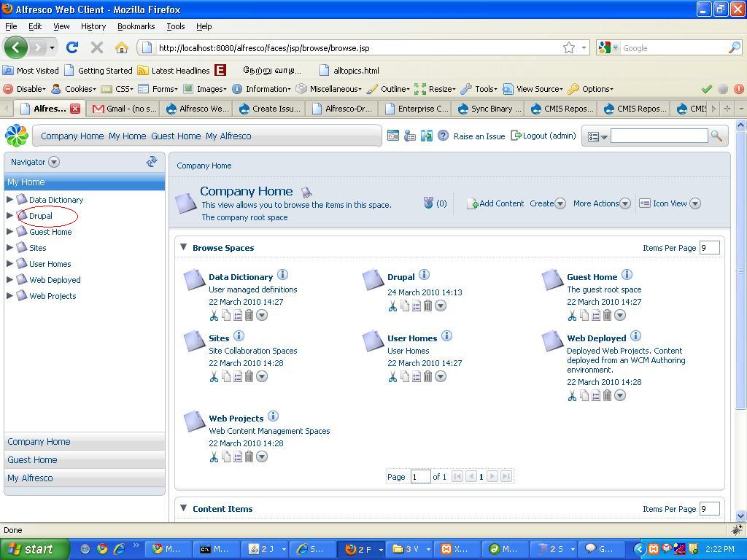
Task: Open the Create dropdown menu
Action: 547,203
